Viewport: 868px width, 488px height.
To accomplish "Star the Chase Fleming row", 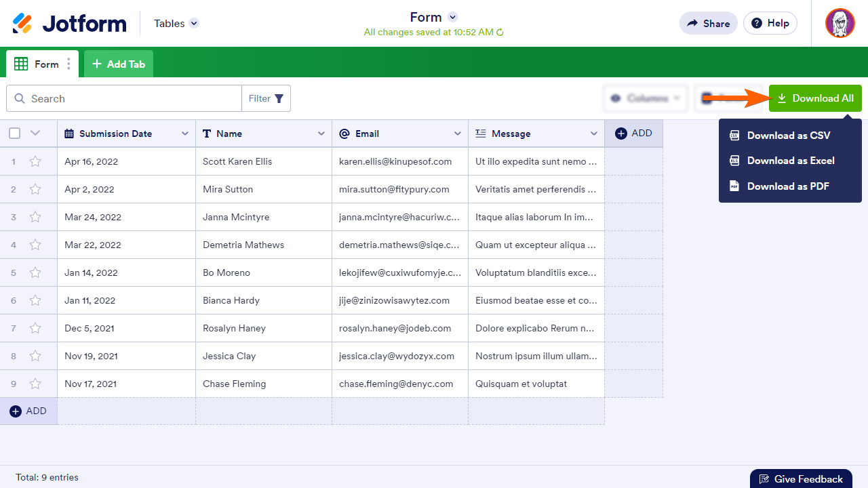I will [x=35, y=383].
